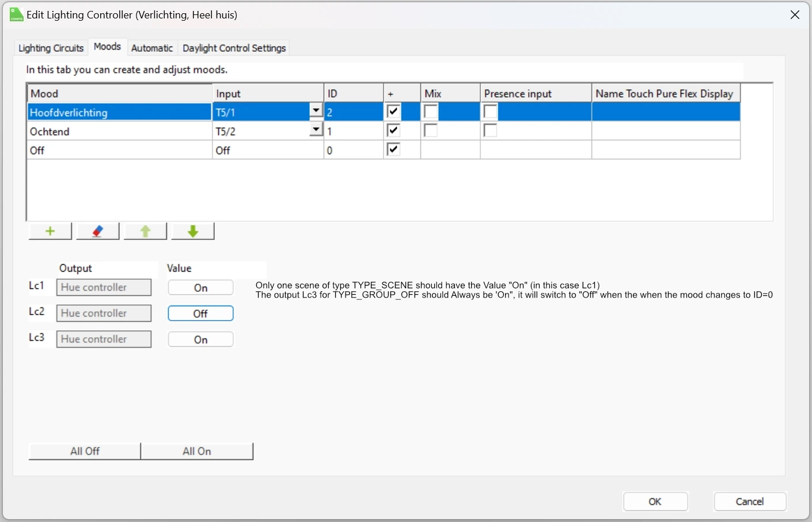Image resolution: width=812 pixels, height=522 pixels.
Task: Click the Config app icon in the title bar
Action: point(16,14)
